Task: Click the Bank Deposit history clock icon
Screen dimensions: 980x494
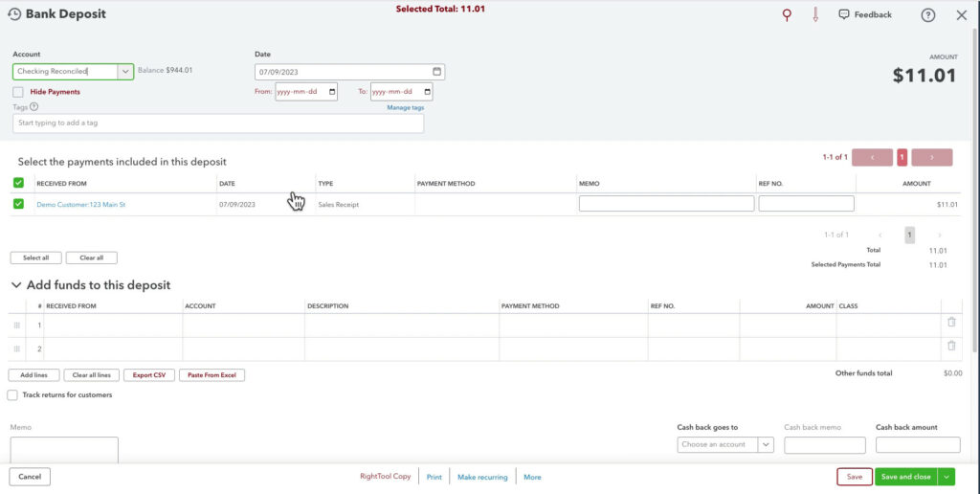Action: point(14,14)
